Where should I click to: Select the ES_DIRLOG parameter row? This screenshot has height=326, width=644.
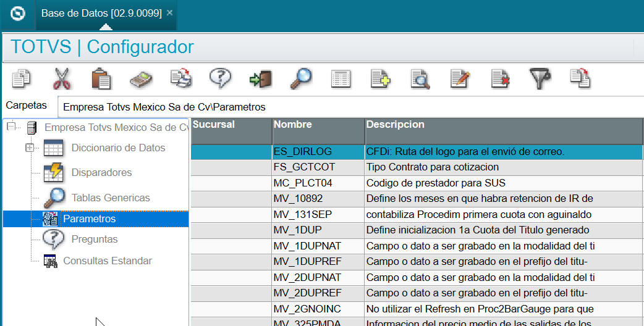pyautogui.click(x=417, y=152)
